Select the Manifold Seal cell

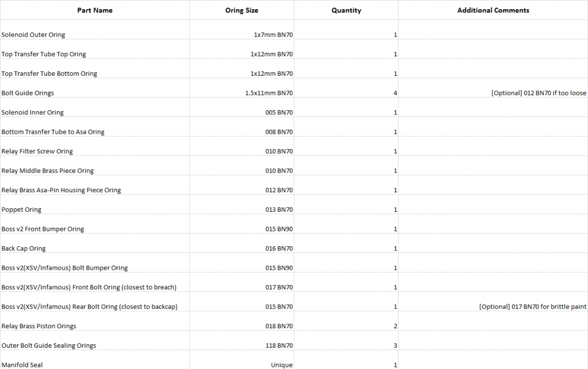[x=95, y=360]
